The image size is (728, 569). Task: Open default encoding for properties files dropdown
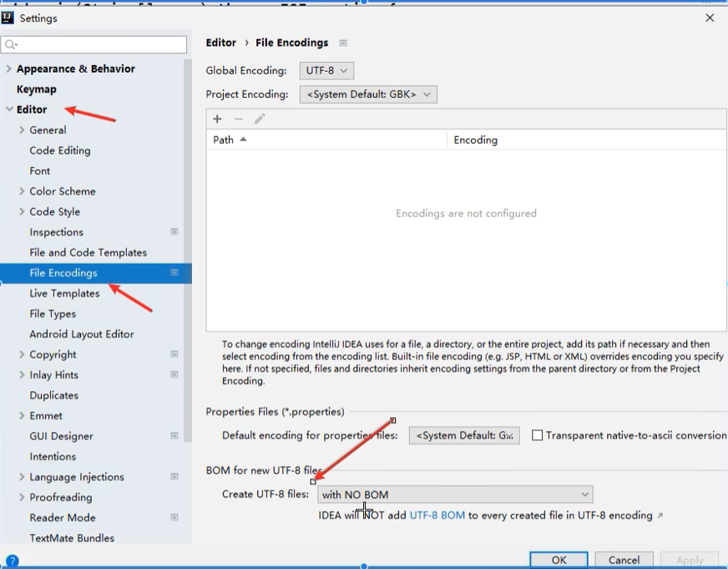point(464,435)
